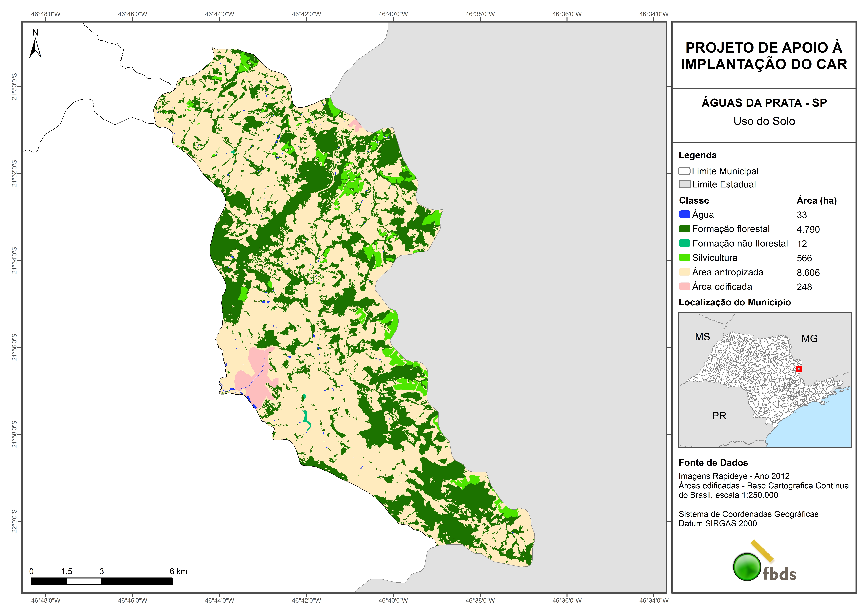The height and width of the screenshot is (614, 868).
Task: Click the pink Área edificada swatch
Action: coord(685,286)
